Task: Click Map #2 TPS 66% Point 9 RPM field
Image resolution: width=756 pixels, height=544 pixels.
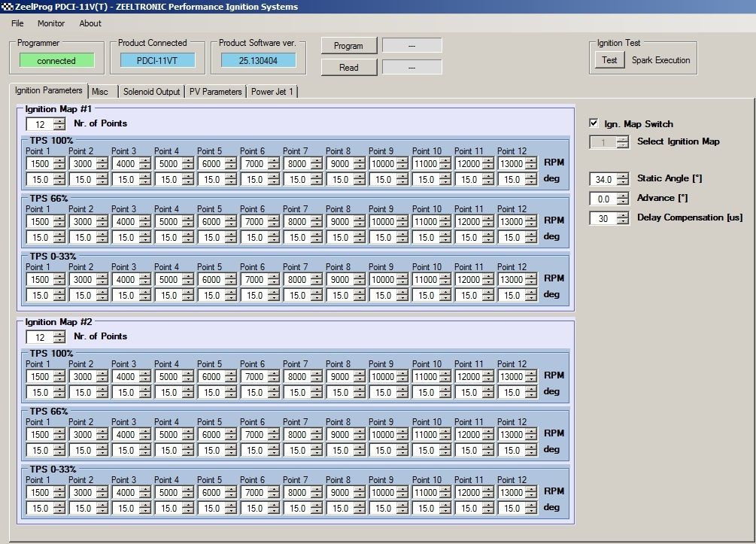Action: click(x=384, y=435)
